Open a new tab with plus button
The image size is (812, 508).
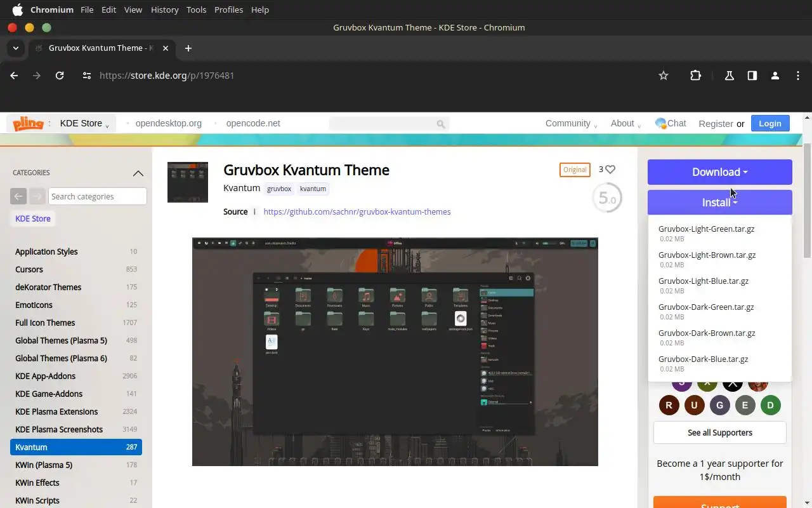(188, 48)
